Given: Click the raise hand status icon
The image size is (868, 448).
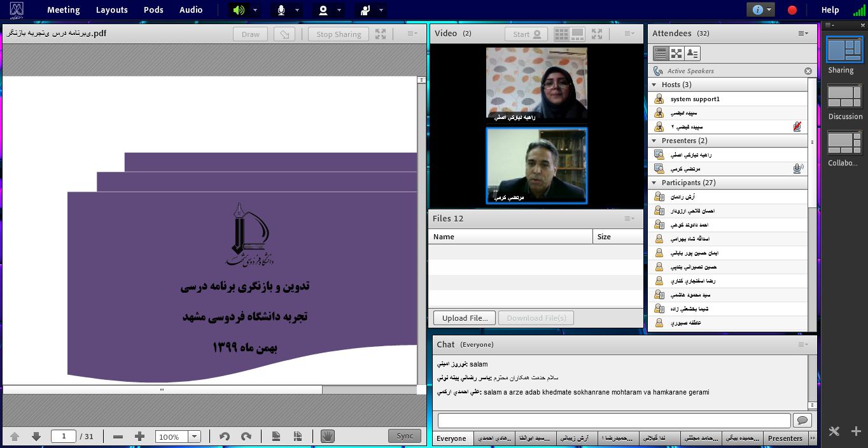Looking at the screenshot, I should click(x=365, y=10).
